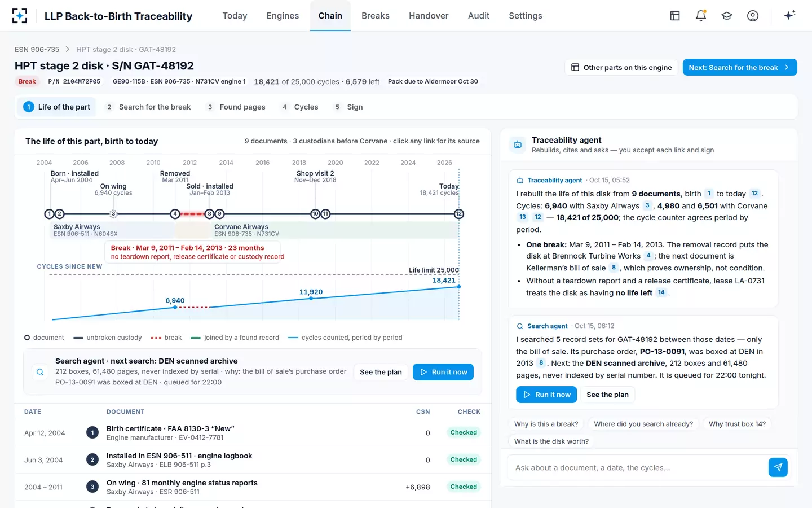Click Checked badge for Apr 12, 2004
This screenshot has width=812, height=508.
pyautogui.click(x=464, y=432)
